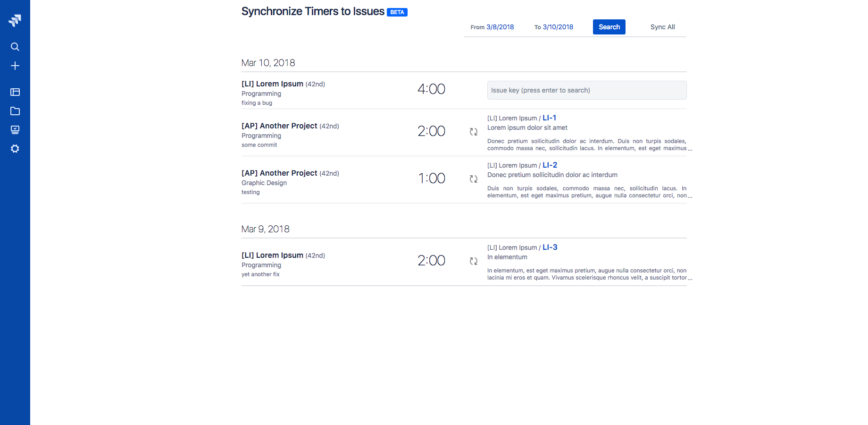
Task: Click the BETA badge next to the title
Action: [x=397, y=12]
